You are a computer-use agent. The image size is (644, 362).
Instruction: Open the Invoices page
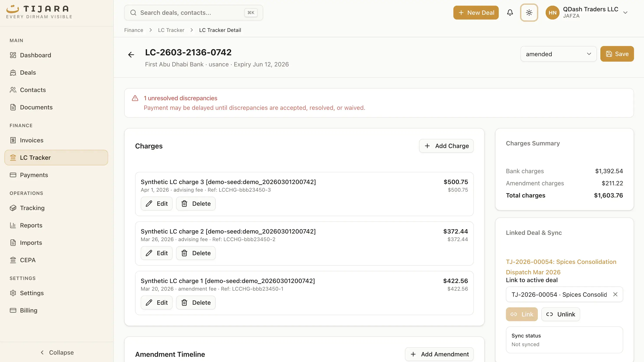click(x=32, y=140)
